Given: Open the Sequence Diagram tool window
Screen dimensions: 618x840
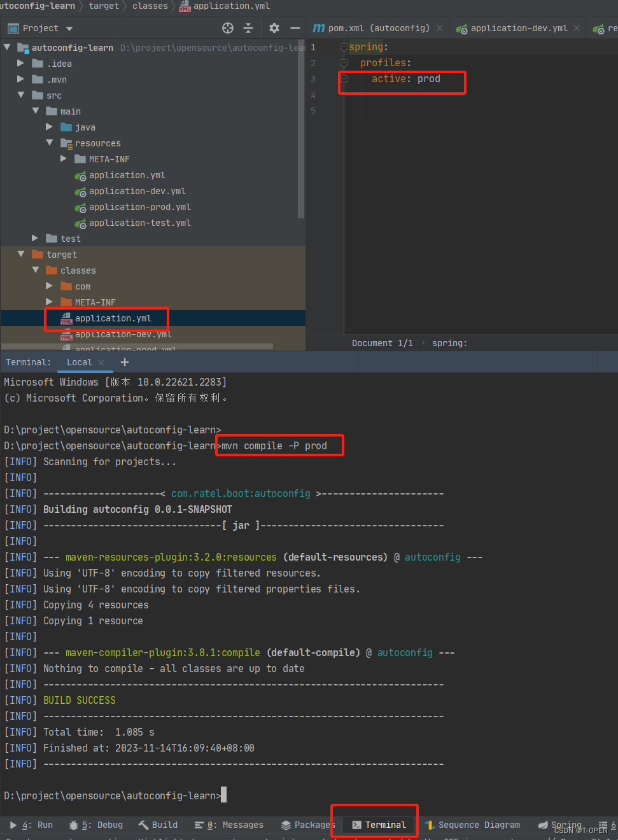Looking at the screenshot, I should click(473, 825).
